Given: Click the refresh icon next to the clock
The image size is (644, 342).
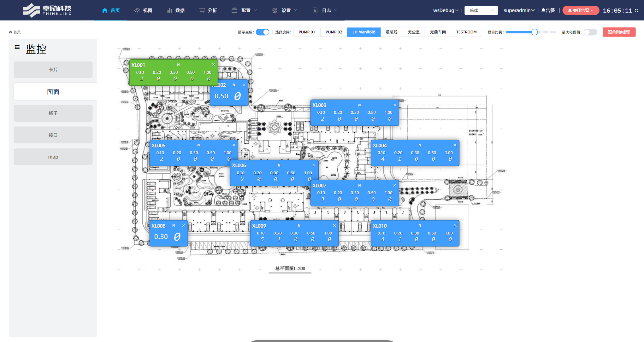Looking at the screenshot, I should 636,10.
